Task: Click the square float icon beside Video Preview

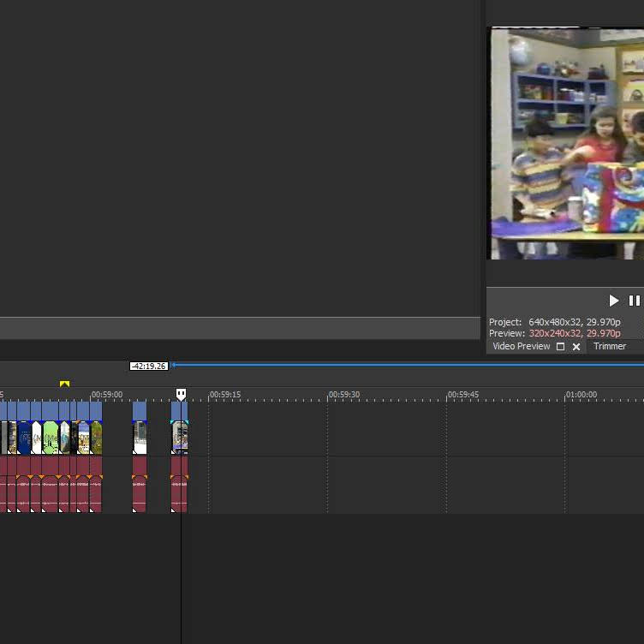Action: 561,347
